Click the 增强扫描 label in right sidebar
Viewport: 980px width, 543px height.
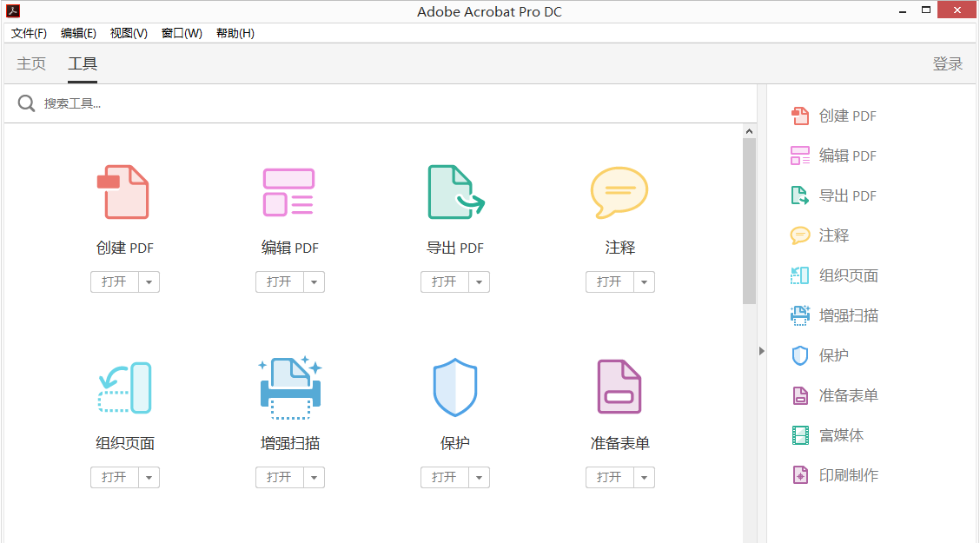pyautogui.click(x=849, y=315)
